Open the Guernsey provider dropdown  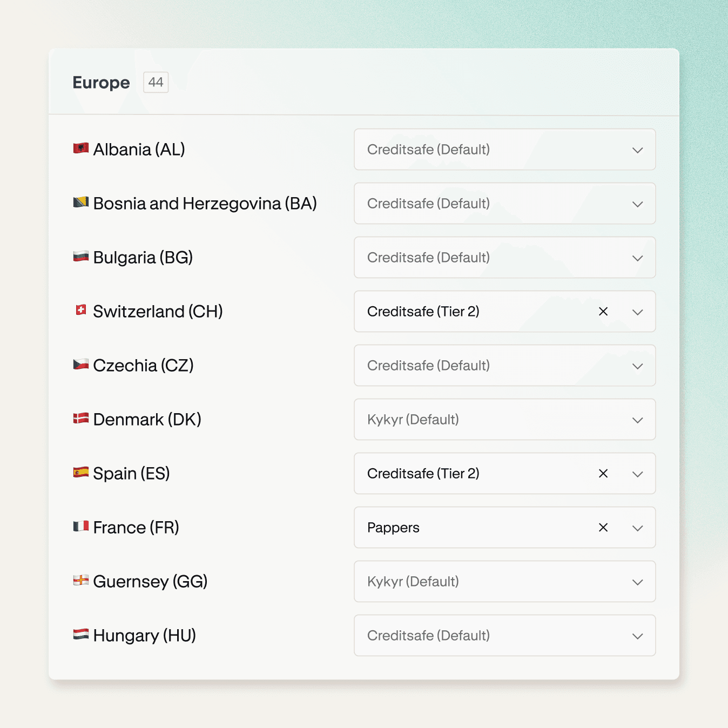(x=504, y=582)
